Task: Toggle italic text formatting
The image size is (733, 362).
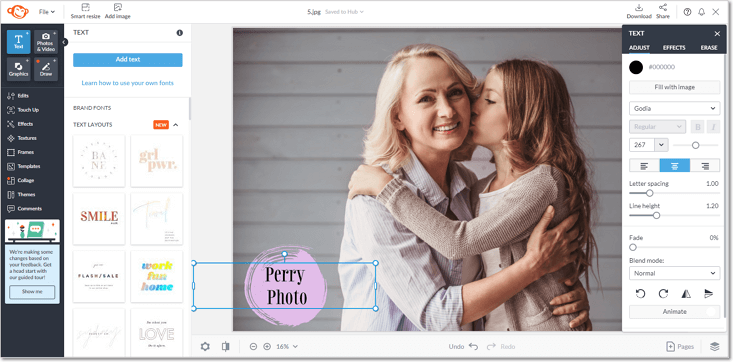Action: click(x=713, y=127)
